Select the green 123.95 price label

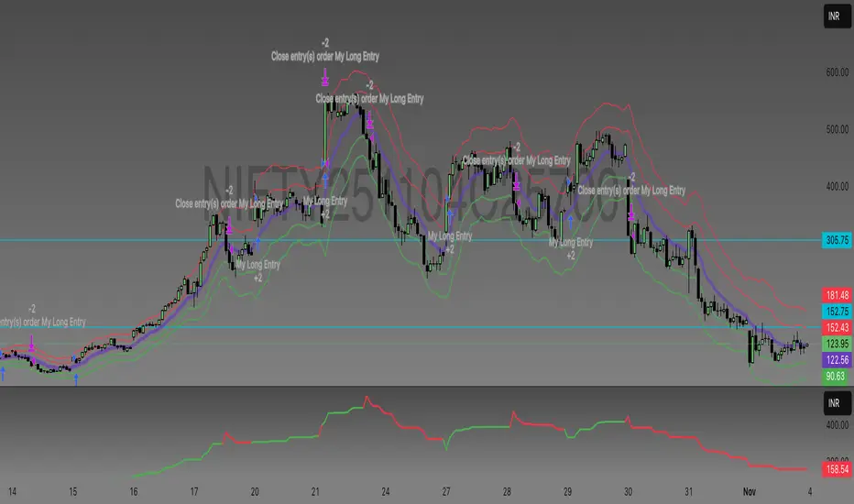pos(837,344)
